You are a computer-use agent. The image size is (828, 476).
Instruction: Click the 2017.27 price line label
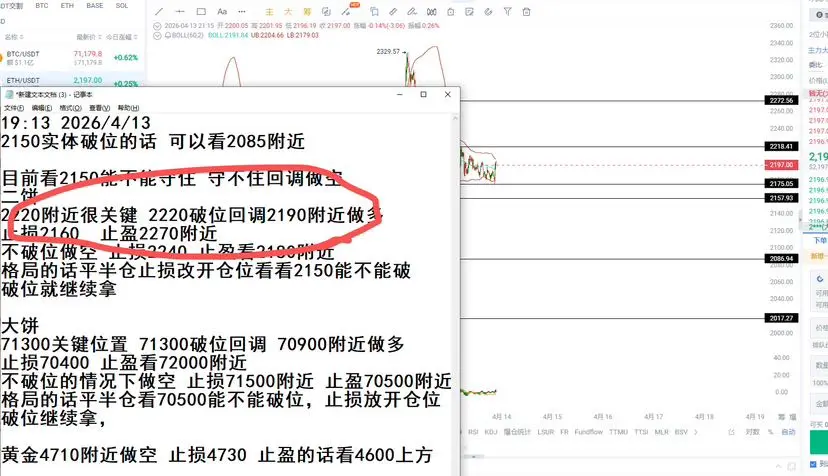(781, 319)
